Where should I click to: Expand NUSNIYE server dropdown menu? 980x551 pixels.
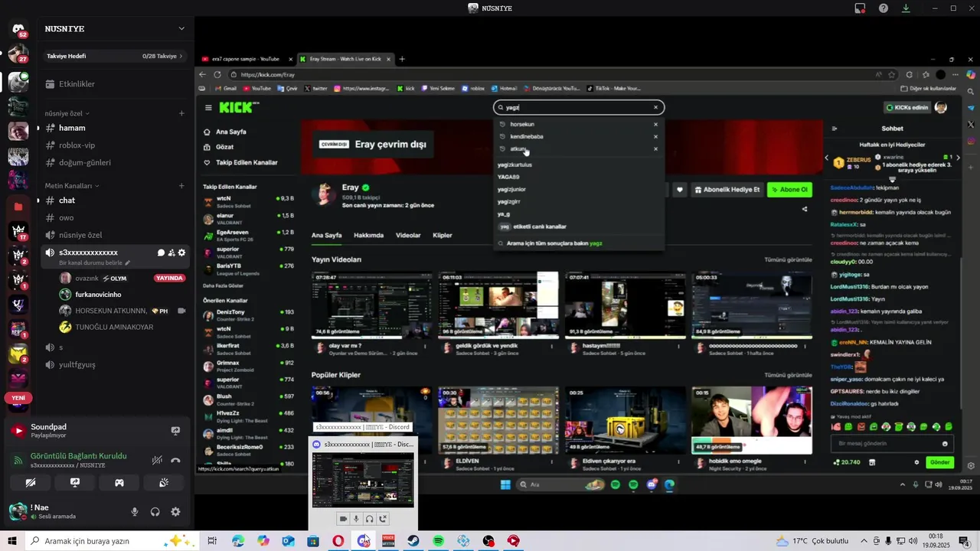coord(181,29)
